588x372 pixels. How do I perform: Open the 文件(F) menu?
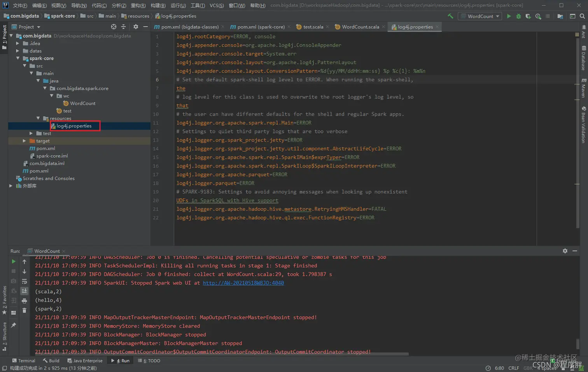click(x=20, y=5)
